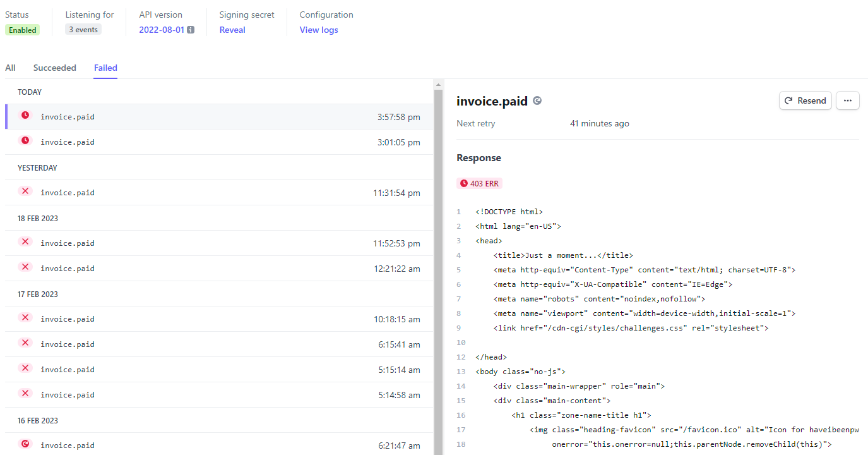Click the Enabled status badge
868x455 pixels.
23,30
